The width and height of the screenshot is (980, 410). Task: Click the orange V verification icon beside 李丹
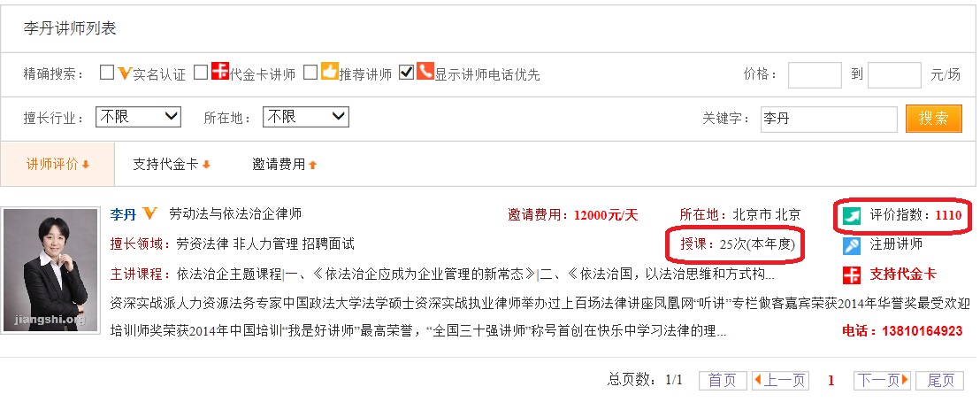149,213
